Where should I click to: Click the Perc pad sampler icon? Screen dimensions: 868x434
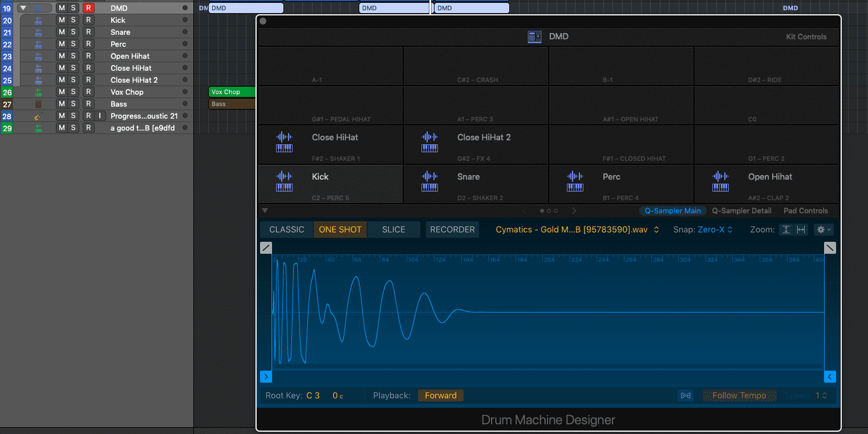575,182
